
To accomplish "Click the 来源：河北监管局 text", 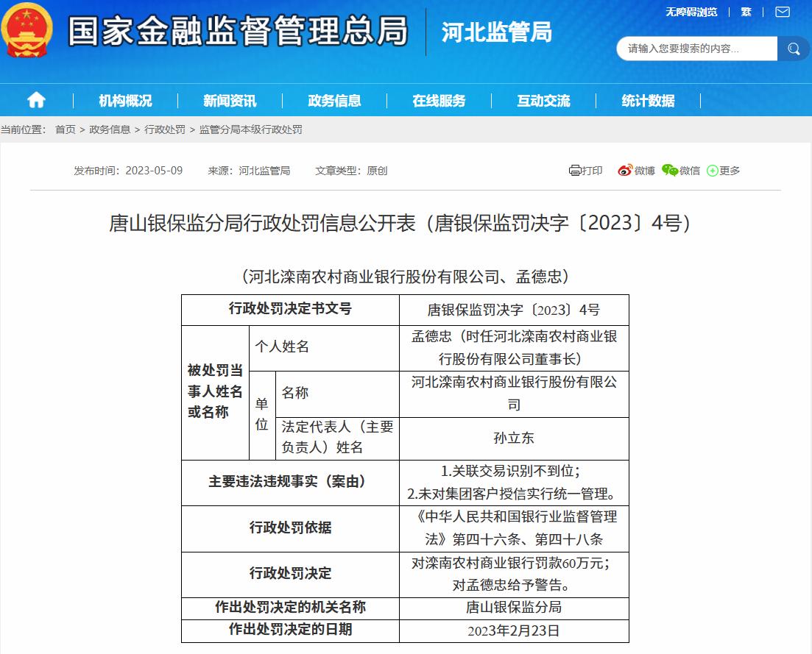I will (249, 171).
